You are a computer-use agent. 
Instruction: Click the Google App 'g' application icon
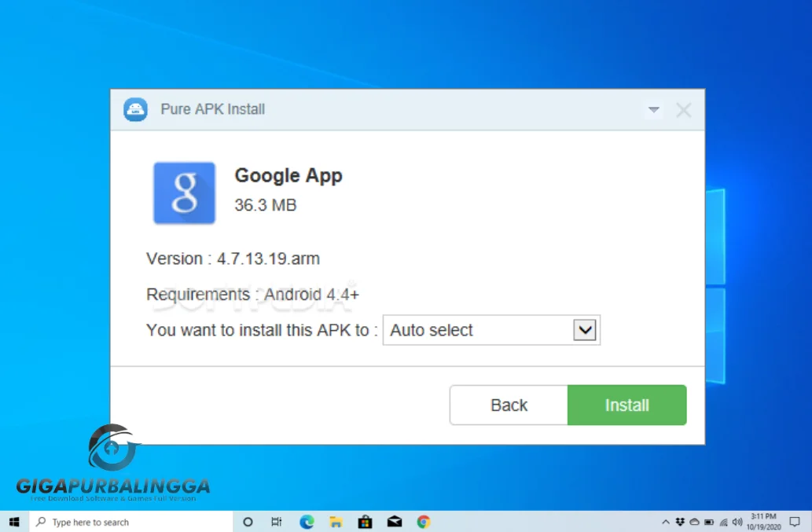tap(184, 193)
